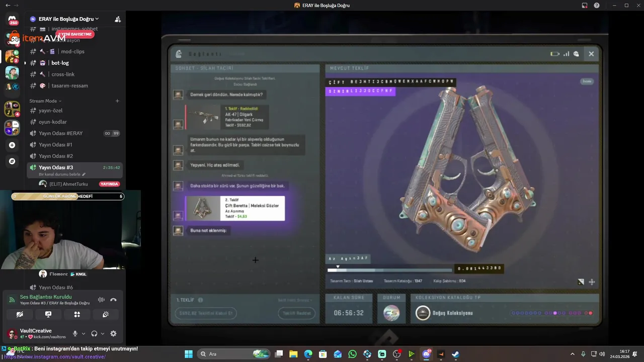The width and height of the screenshot is (644, 362).
Task: Open microphone input options arrow
Action: (83, 333)
